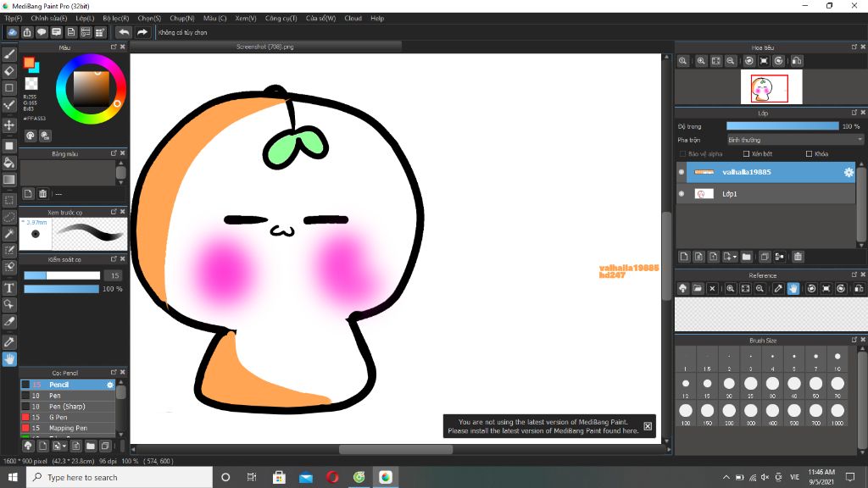Delete layer using trash icon in layer panel
This screenshot has width=868, height=488.
[x=798, y=257]
